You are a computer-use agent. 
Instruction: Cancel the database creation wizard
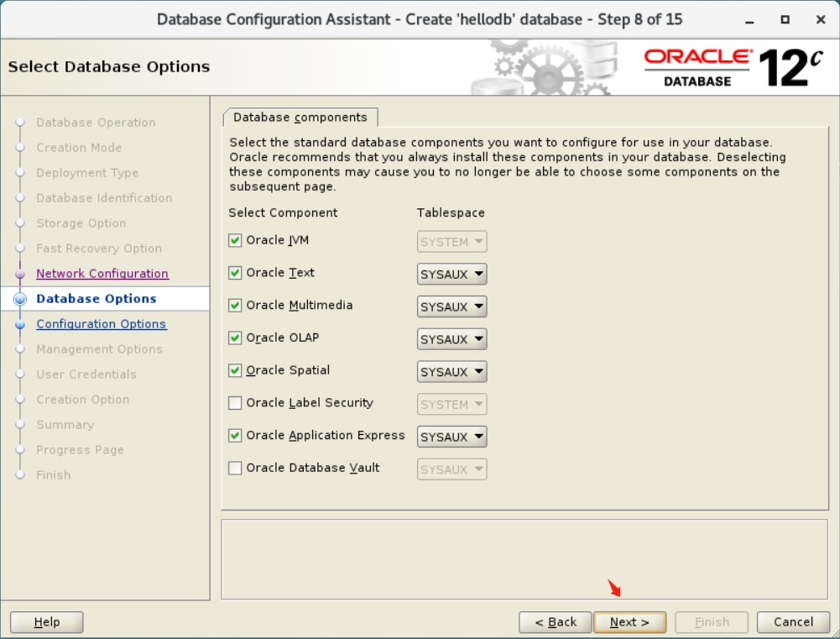tap(793, 622)
